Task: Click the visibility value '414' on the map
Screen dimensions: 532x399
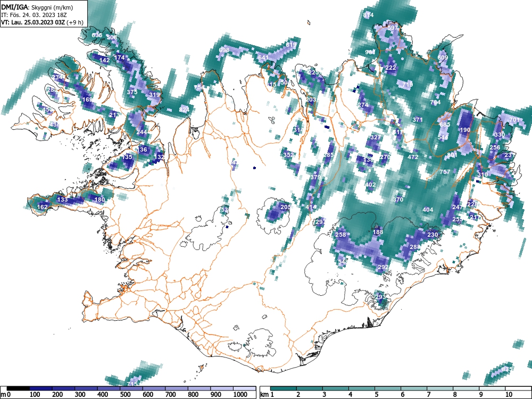Action: click(311, 207)
